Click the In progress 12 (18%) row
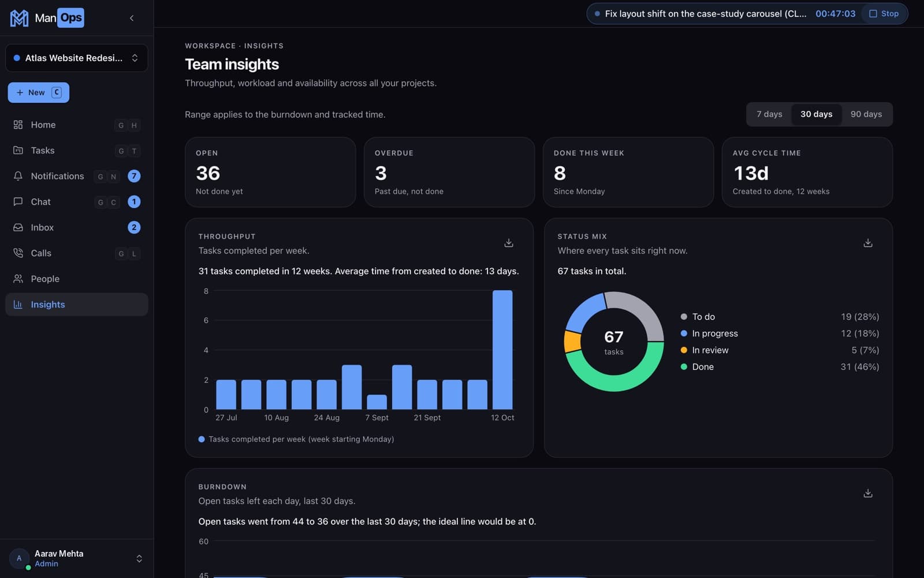 [x=780, y=334]
